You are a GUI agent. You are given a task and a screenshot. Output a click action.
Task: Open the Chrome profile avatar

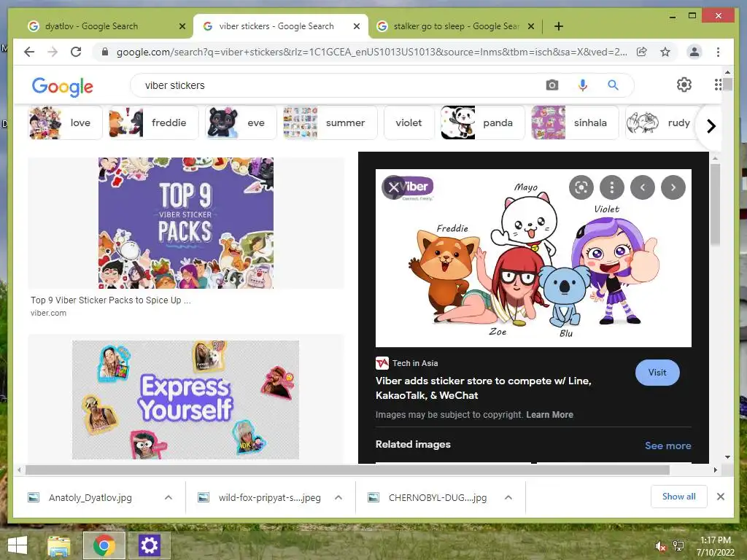click(x=694, y=52)
